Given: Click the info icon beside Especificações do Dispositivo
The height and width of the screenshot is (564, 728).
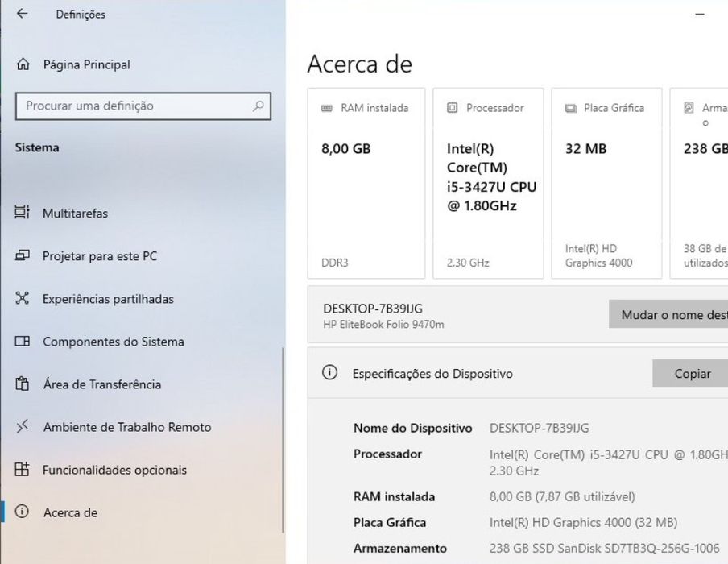Looking at the screenshot, I should point(329,372).
